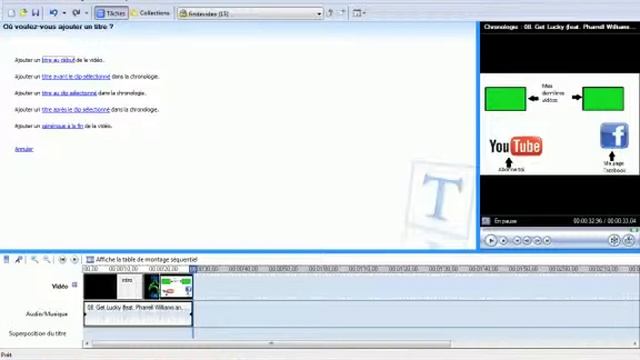Step to previous frame in monitor
The height and width of the screenshot is (360, 640).
[x=527, y=241]
